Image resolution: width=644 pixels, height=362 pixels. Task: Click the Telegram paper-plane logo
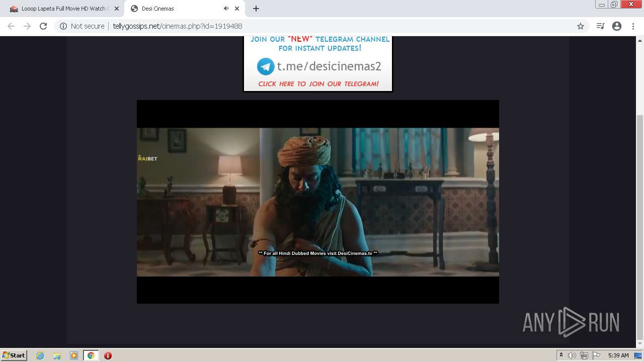(266, 66)
